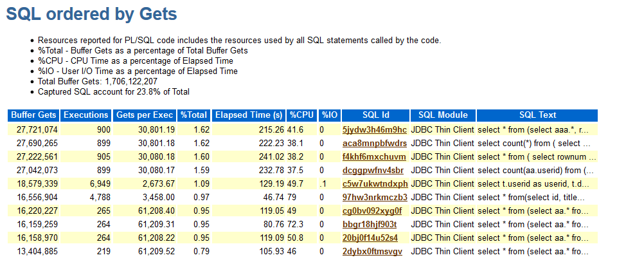
Task: Follow the dcggpwfnv4sbr SQL Id link
Action: [373, 170]
